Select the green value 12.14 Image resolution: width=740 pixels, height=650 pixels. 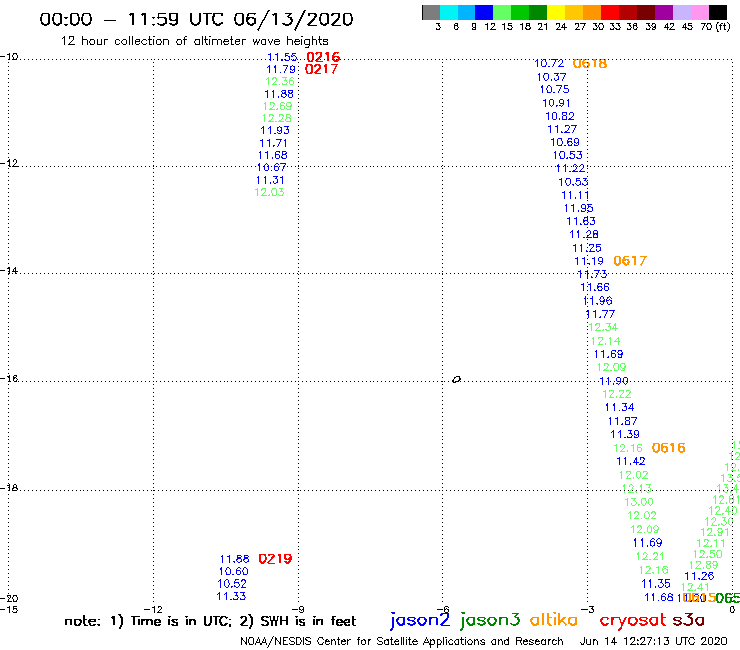click(x=605, y=341)
